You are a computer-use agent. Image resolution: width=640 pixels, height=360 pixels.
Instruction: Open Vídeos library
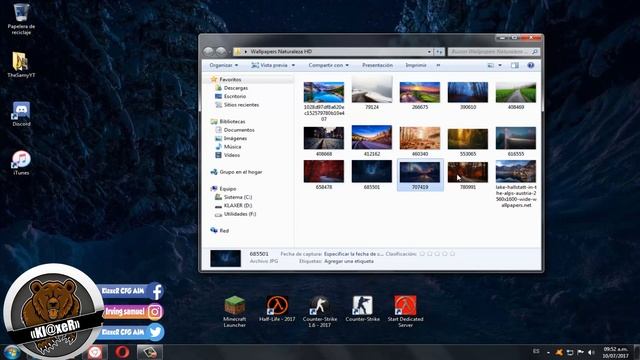[x=231, y=155]
